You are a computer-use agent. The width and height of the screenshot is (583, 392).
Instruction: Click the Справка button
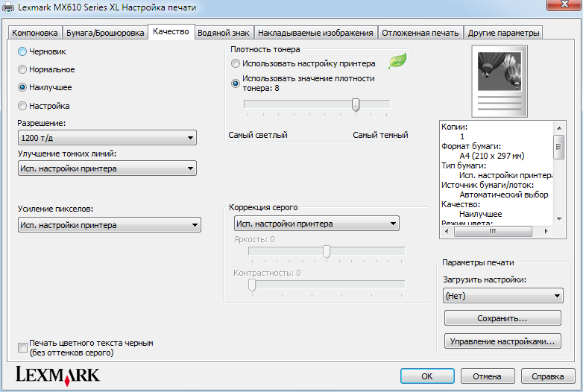click(548, 376)
